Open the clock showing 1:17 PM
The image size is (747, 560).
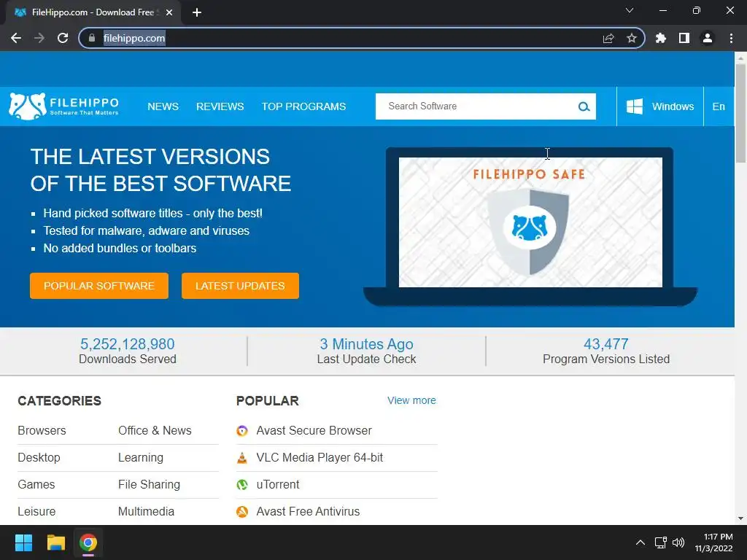(x=713, y=542)
